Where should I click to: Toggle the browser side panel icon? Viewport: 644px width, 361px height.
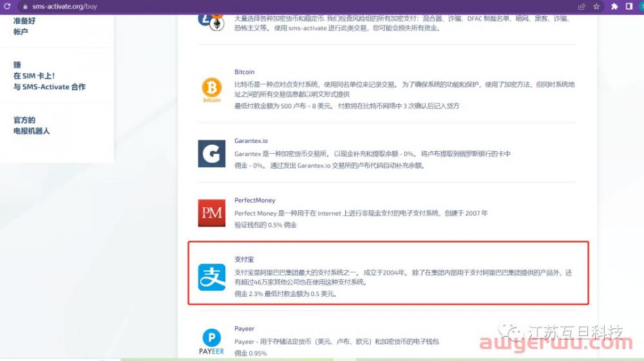[629, 6]
